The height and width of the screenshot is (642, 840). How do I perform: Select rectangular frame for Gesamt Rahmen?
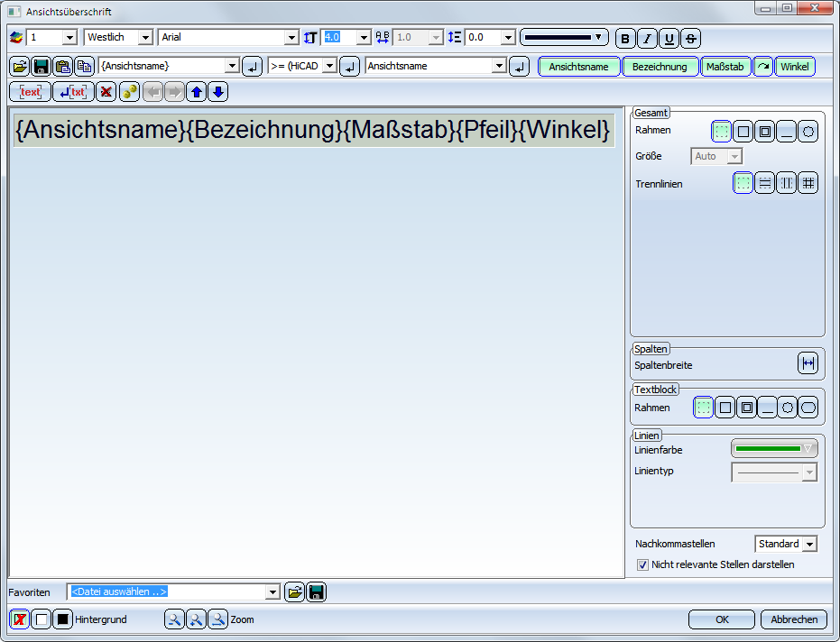click(x=743, y=131)
